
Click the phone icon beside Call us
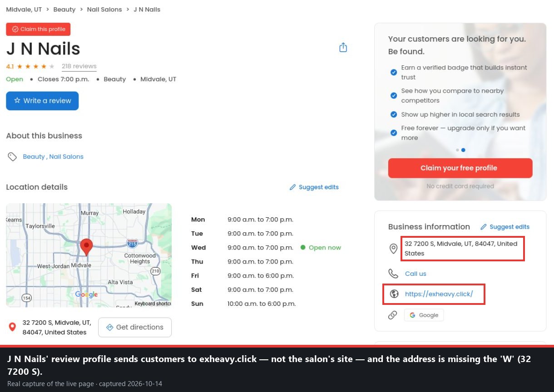tap(393, 274)
